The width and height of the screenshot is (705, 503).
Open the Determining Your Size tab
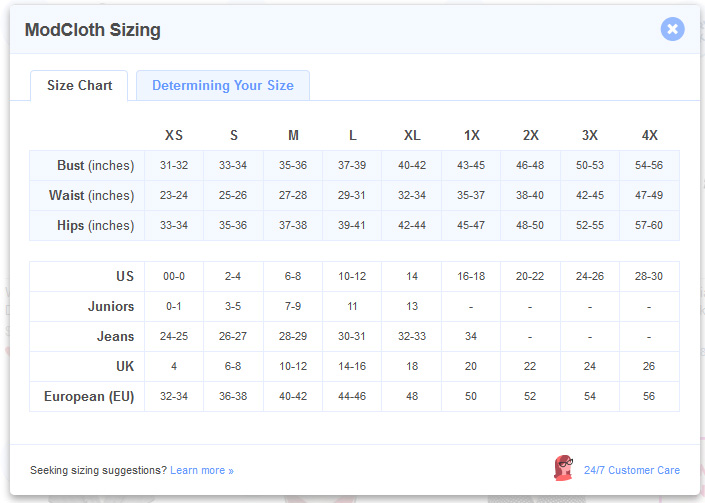pyautogui.click(x=223, y=85)
